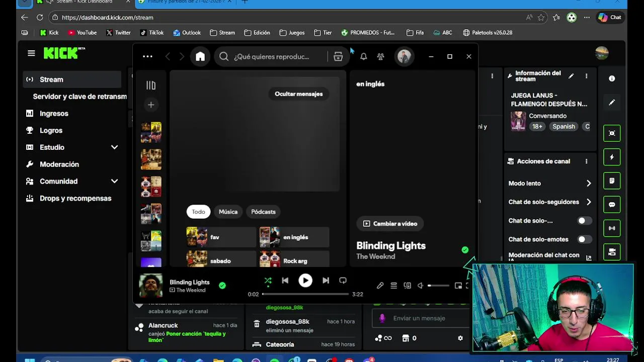Viewport: 644px width, 362px height.
Task: Expand Comunidad section chevron
Action: tap(114, 181)
